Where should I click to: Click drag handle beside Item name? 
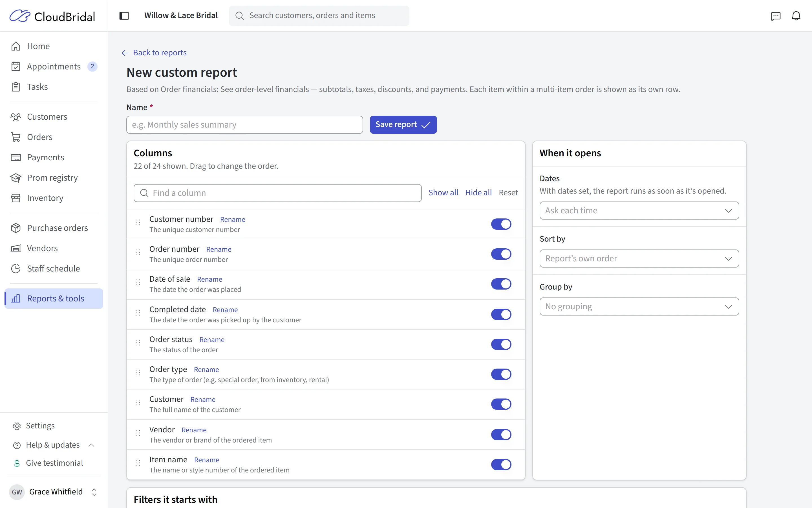click(138, 463)
